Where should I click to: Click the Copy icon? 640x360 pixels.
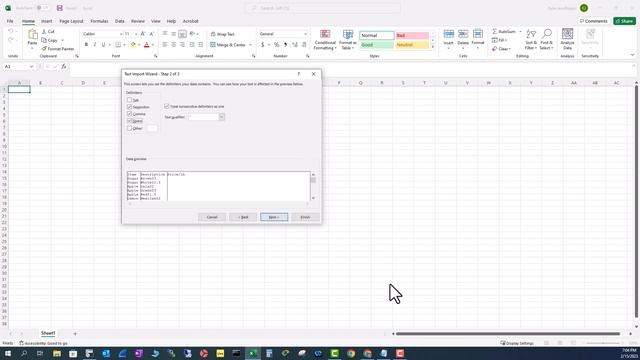[x=44, y=40]
